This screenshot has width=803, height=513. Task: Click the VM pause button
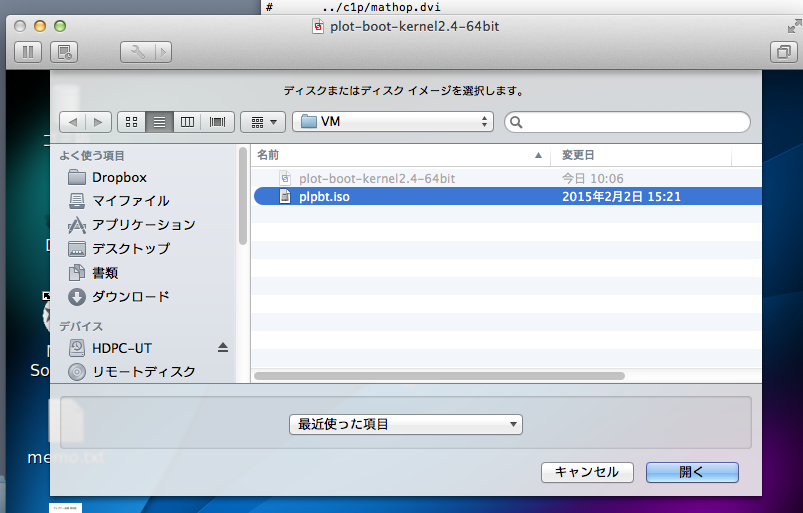[x=28, y=52]
